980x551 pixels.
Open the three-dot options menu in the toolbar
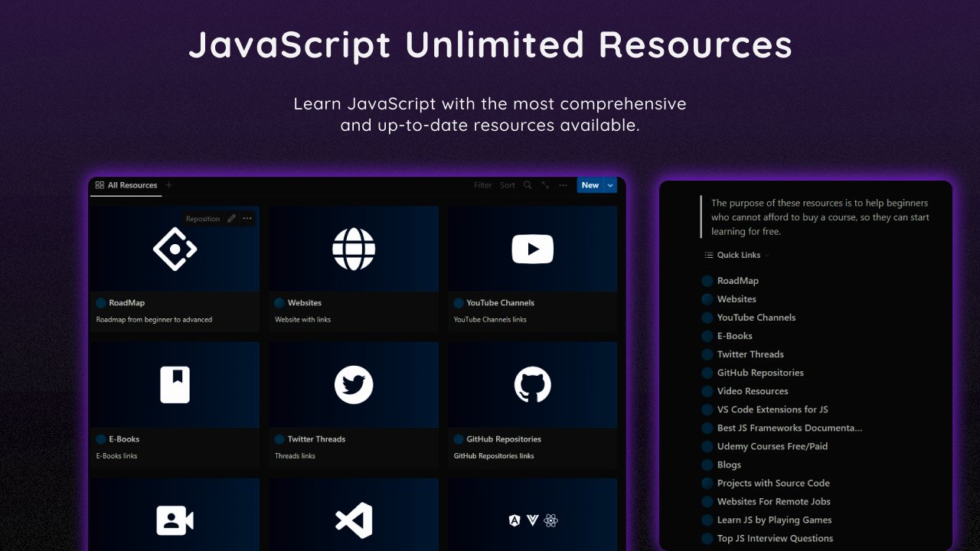pyautogui.click(x=563, y=184)
